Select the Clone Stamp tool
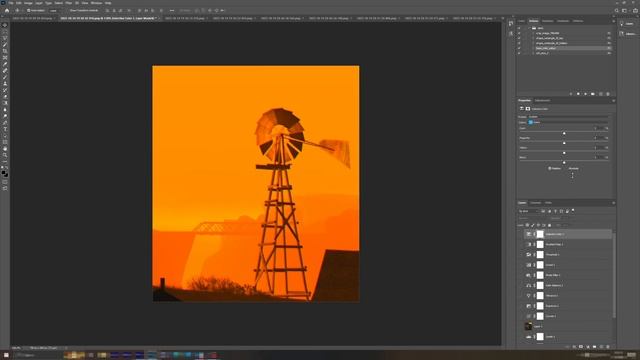Viewport: 640px width, 360px height. click(5, 84)
